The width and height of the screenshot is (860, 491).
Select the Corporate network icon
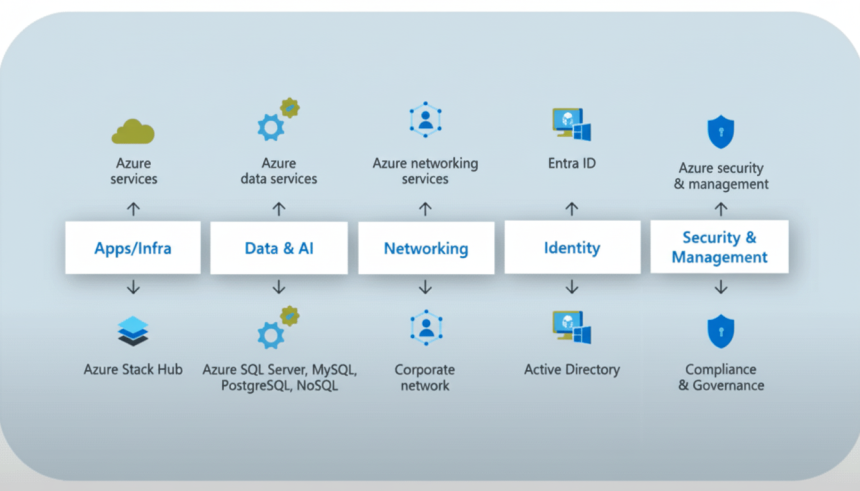pyautogui.click(x=425, y=328)
